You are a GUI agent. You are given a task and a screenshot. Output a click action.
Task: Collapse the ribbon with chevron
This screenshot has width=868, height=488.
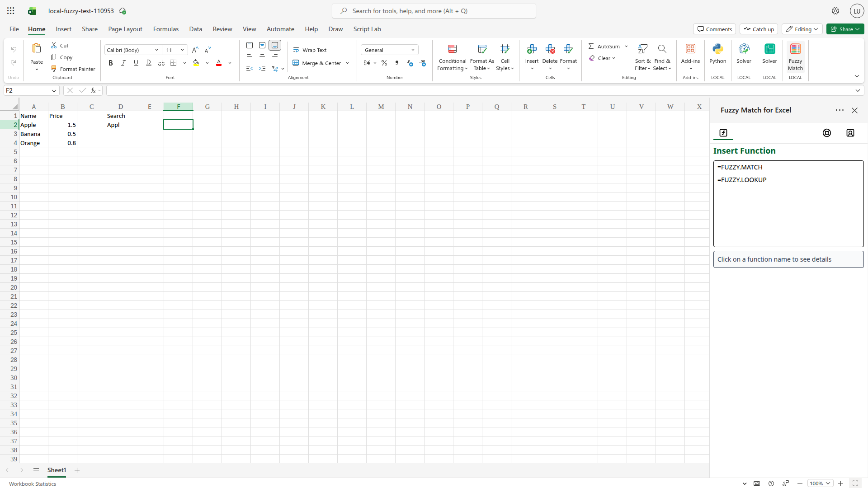(856, 76)
